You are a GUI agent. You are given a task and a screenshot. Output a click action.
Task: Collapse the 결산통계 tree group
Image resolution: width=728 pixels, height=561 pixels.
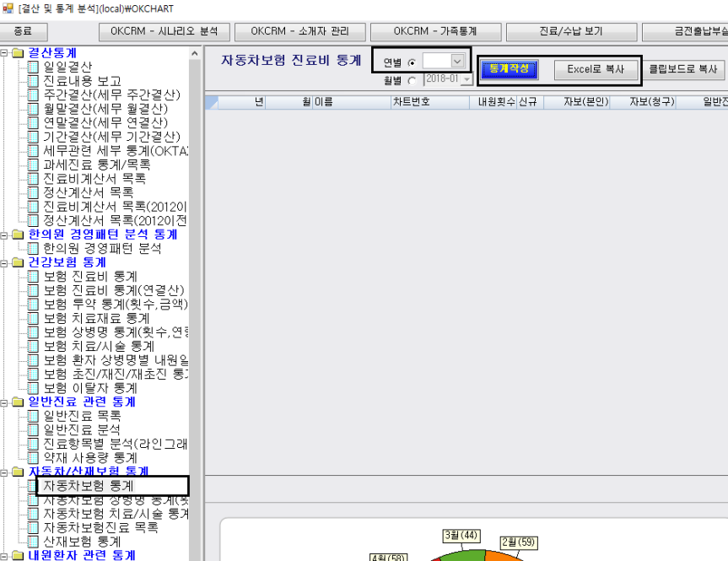3,53
